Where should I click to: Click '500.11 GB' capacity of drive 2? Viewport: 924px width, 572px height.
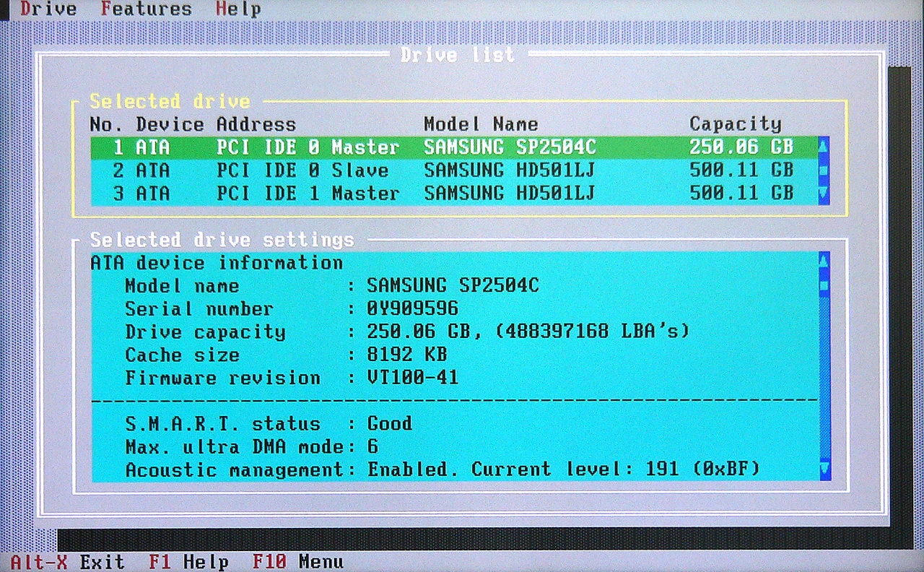pyautogui.click(x=741, y=171)
